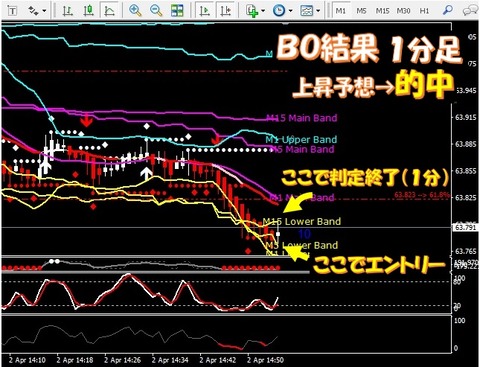Open the chat speech bubbles icon
This screenshot has width=480, height=367.
pos(470,11)
